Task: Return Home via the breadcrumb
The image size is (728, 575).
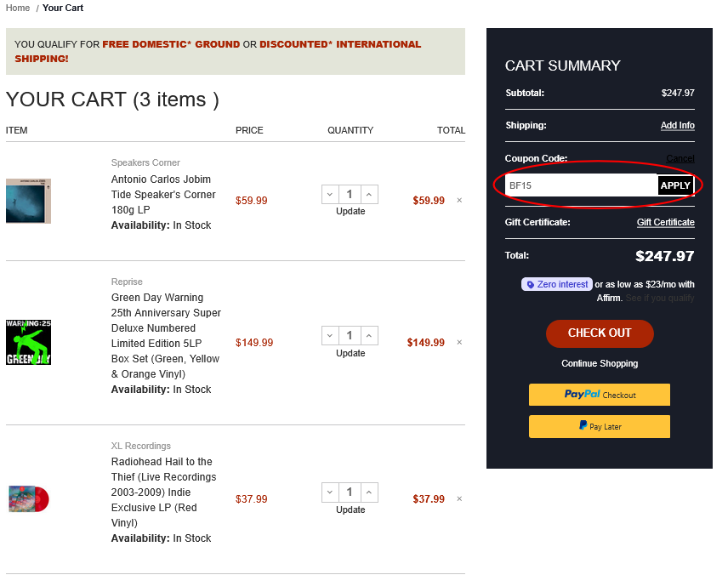Action: pos(16,8)
